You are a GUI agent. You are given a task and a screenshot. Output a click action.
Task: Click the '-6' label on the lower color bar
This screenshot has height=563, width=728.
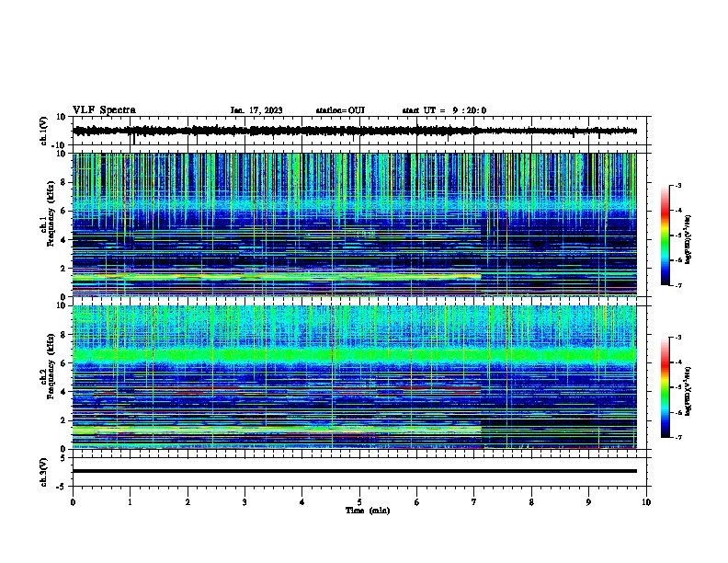click(x=678, y=412)
